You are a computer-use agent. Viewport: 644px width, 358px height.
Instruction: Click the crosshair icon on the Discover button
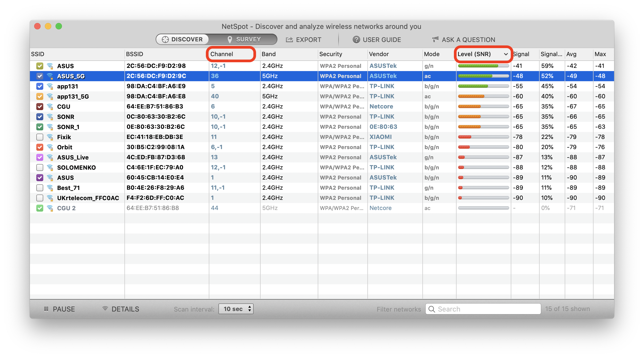(x=165, y=39)
